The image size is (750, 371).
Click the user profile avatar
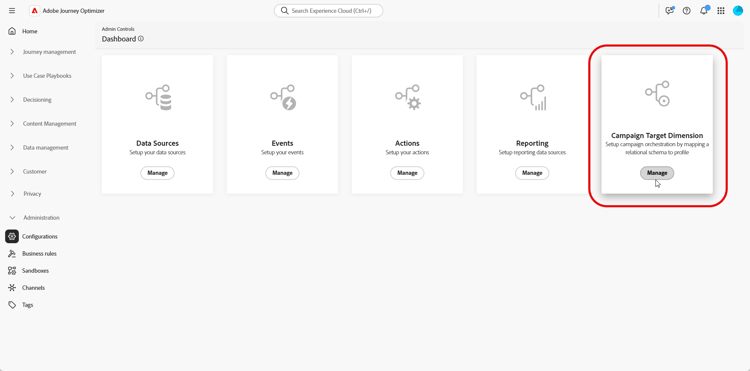tap(738, 11)
